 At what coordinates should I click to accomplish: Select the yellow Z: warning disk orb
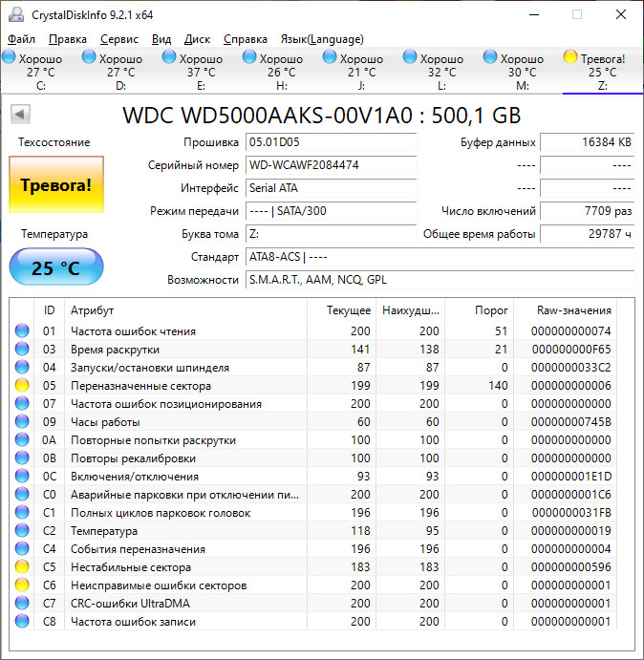(570, 56)
